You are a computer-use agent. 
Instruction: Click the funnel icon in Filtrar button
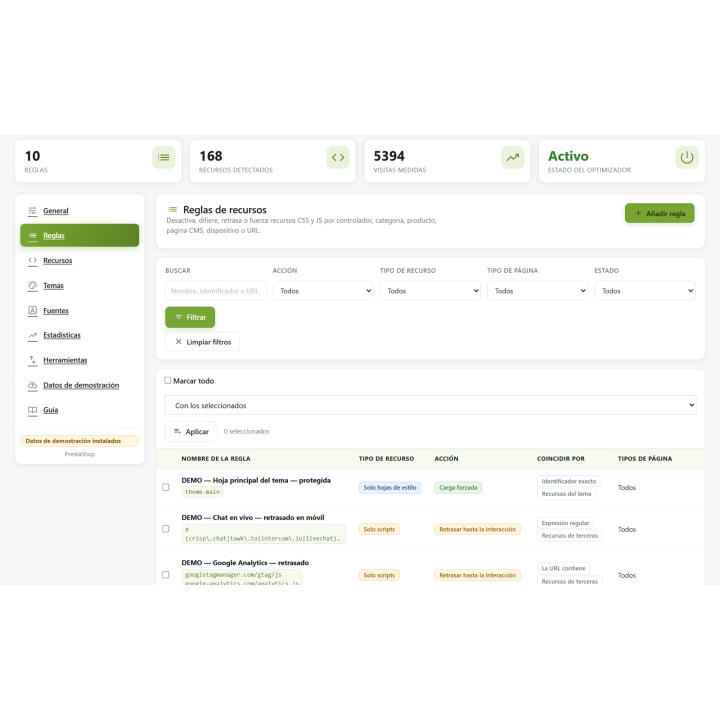(x=179, y=317)
